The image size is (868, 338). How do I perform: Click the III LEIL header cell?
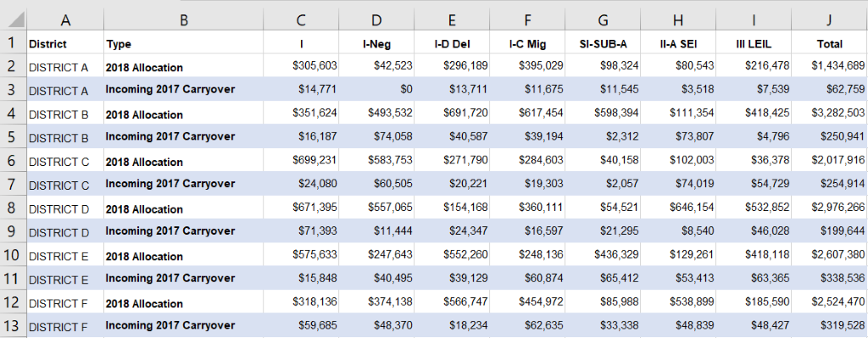tap(754, 42)
